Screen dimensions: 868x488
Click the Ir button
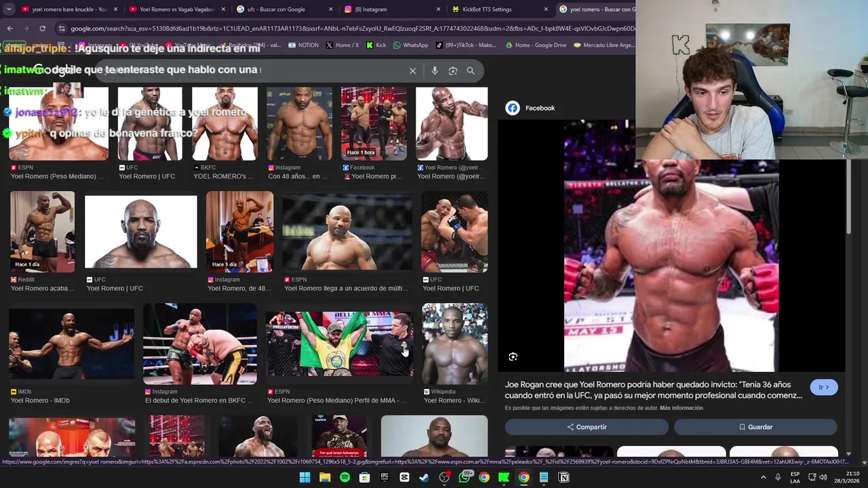(824, 387)
